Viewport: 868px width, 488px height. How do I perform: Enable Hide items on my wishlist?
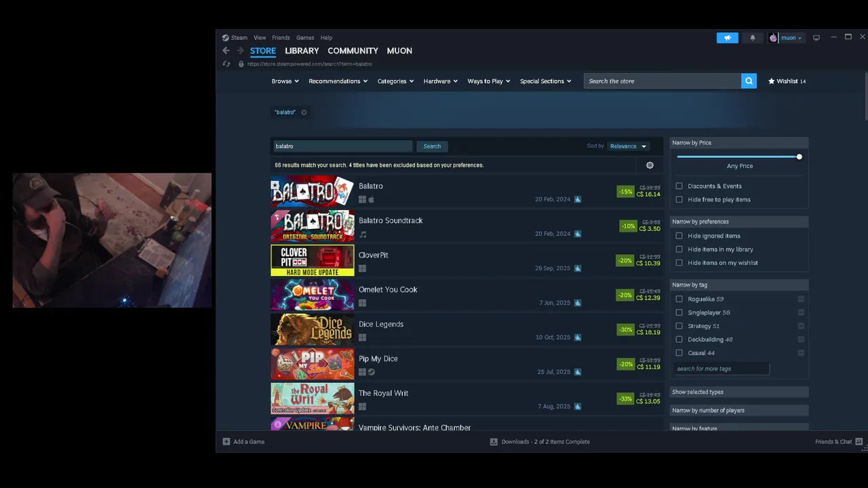[x=679, y=263]
